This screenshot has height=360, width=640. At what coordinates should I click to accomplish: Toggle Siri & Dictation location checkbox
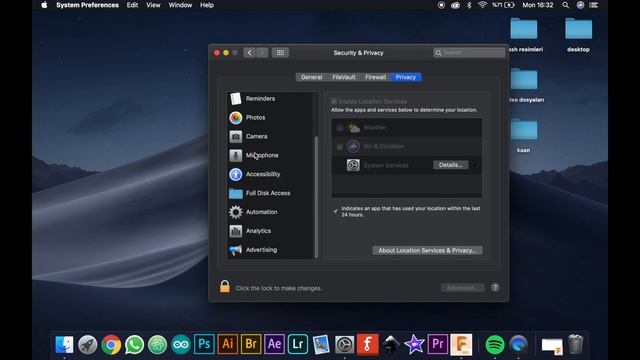coord(340,147)
